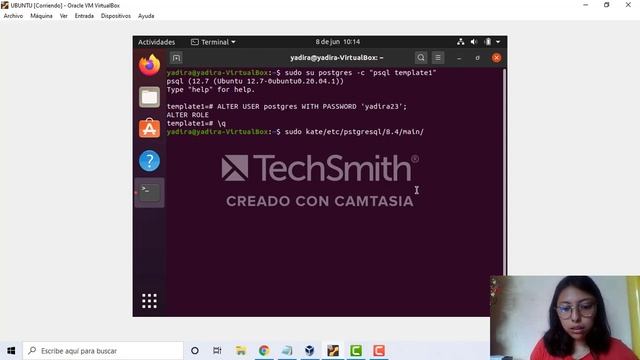The image size is (640, 360).
Task: Expand the system menu arrow in top bar
Action: pyautogui.click(x=498, y=42)
